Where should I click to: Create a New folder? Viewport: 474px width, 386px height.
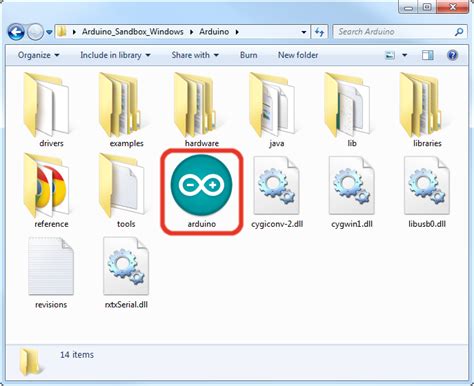[x=298, y=55]
